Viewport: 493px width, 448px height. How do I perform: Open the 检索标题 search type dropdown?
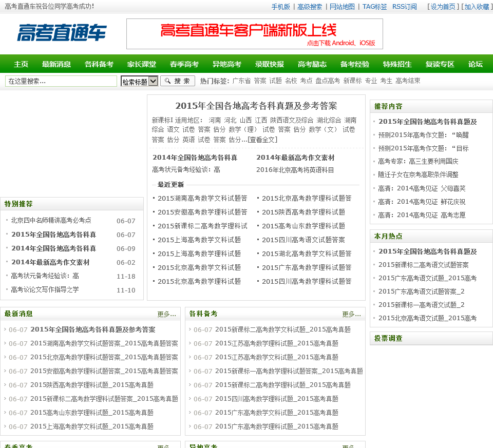(x=139, y=82)
